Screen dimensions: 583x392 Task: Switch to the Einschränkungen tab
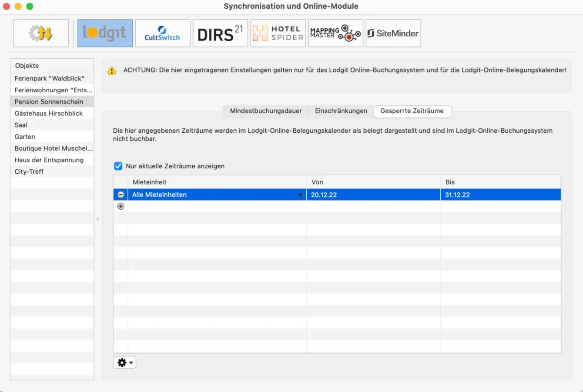[341, 111]
